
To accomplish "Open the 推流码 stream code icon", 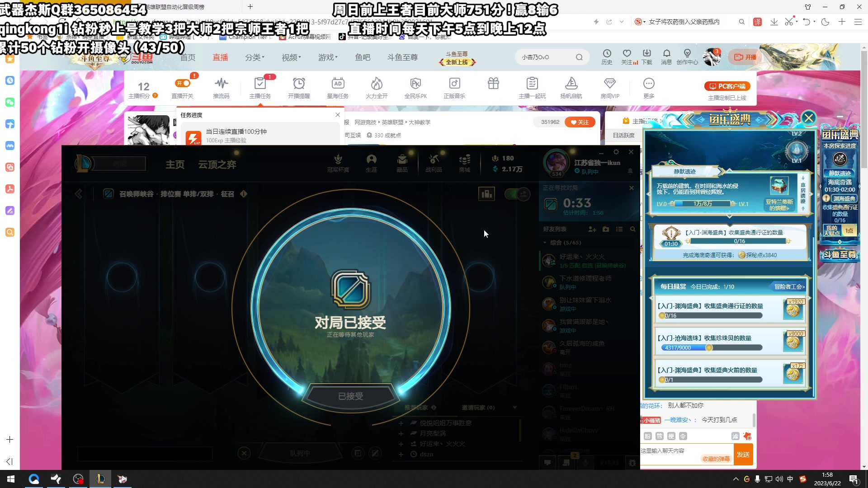I will pyautogui.click(x=221, y=87).
